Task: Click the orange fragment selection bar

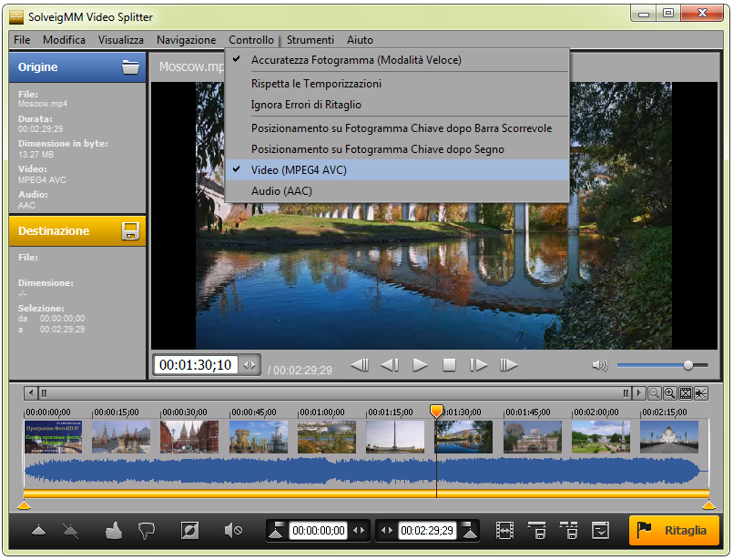Action: click(x=366, y=494)
